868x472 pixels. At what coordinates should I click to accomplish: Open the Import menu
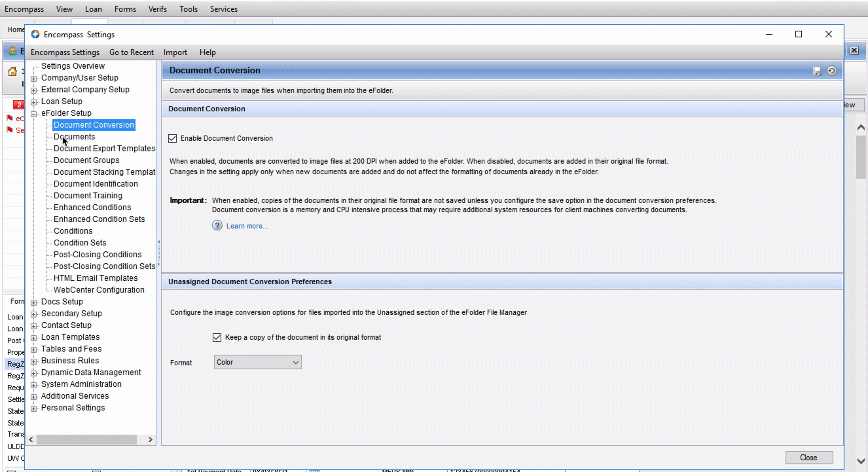pyautogui.click(x=175, y=52)
